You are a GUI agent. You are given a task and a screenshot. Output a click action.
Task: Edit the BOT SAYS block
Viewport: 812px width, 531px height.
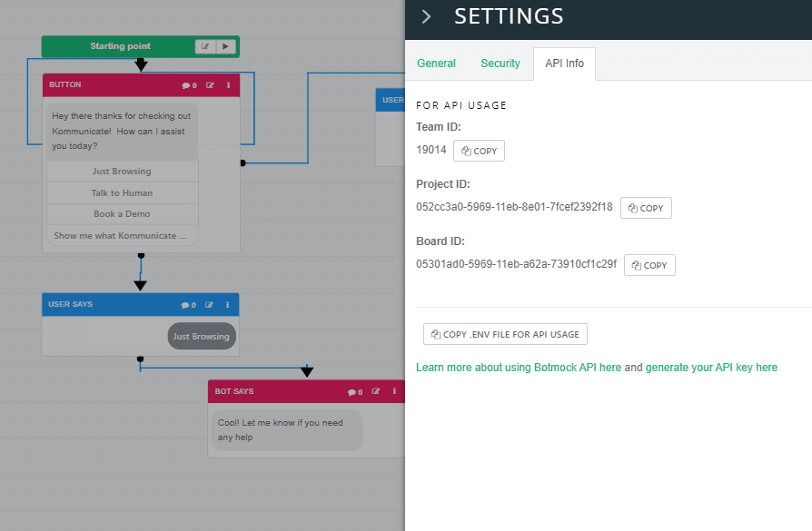click(376, 391)
